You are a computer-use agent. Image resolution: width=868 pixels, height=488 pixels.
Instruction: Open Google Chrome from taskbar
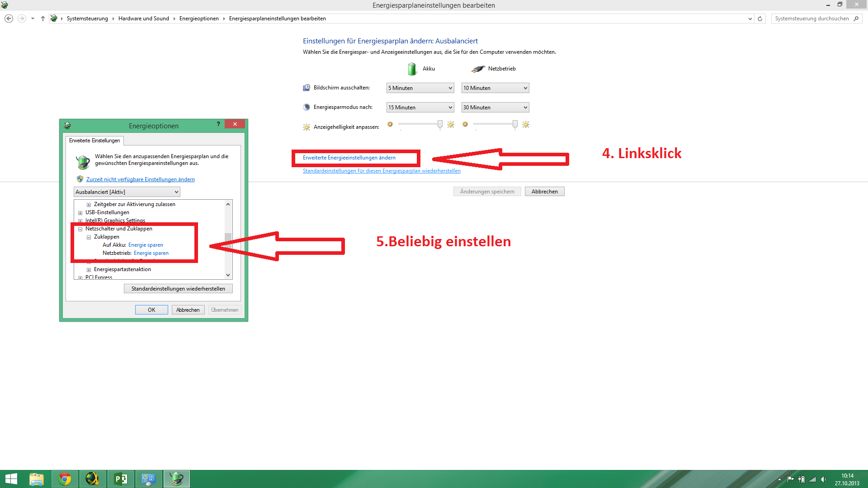point(65,479)
